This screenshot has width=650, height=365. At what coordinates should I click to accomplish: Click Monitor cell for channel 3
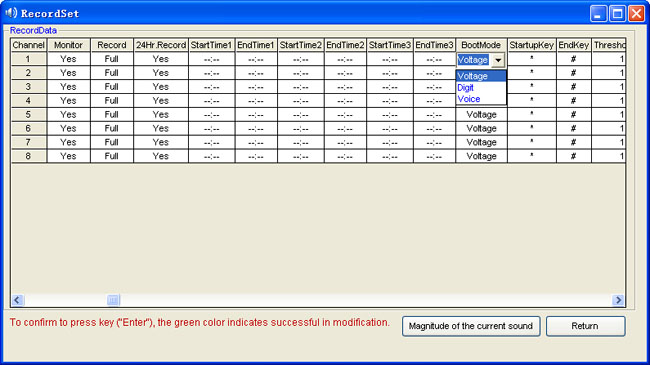68,87
